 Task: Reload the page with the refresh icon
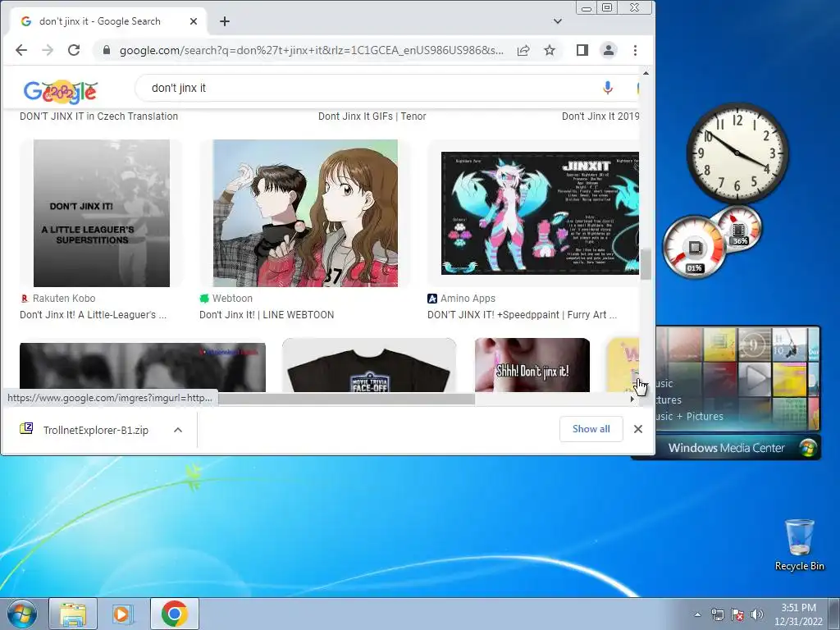(74, 50)
